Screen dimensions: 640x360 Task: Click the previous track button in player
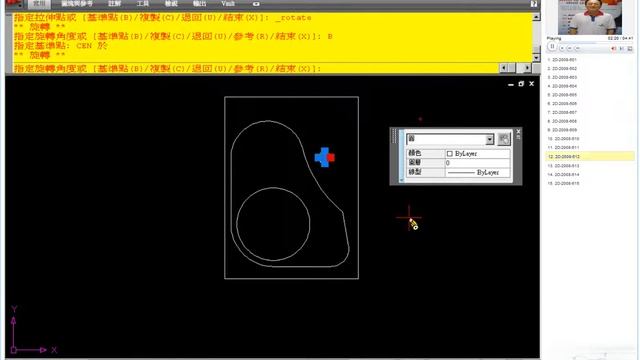(570, 48)
